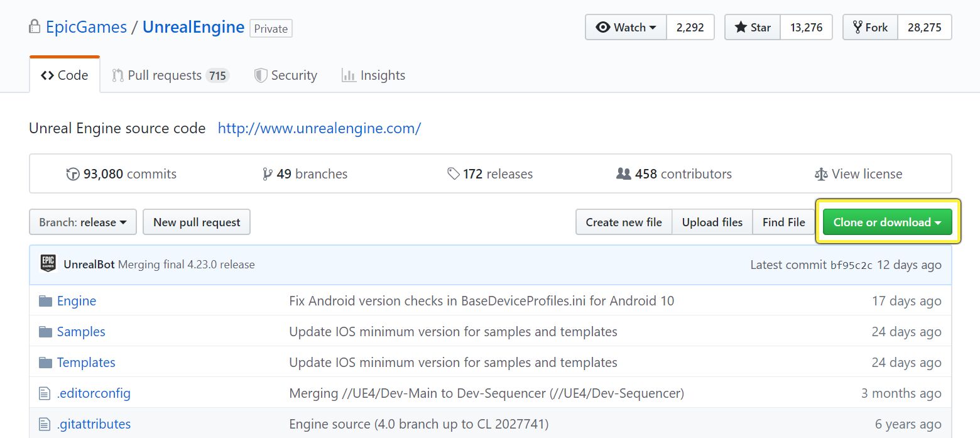Click the New pull request button

coord(197,222)
